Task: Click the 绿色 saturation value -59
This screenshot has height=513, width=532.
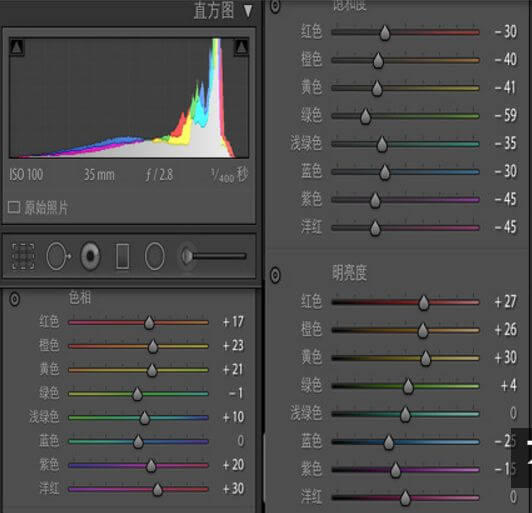Action: [x=506, y=115]
